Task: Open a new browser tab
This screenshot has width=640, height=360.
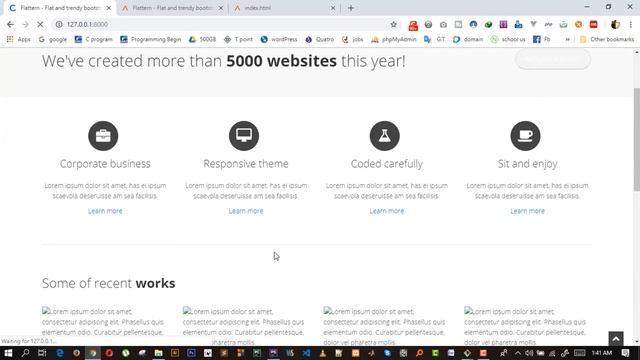Action: pyautogui.click(x=351, y=8)
